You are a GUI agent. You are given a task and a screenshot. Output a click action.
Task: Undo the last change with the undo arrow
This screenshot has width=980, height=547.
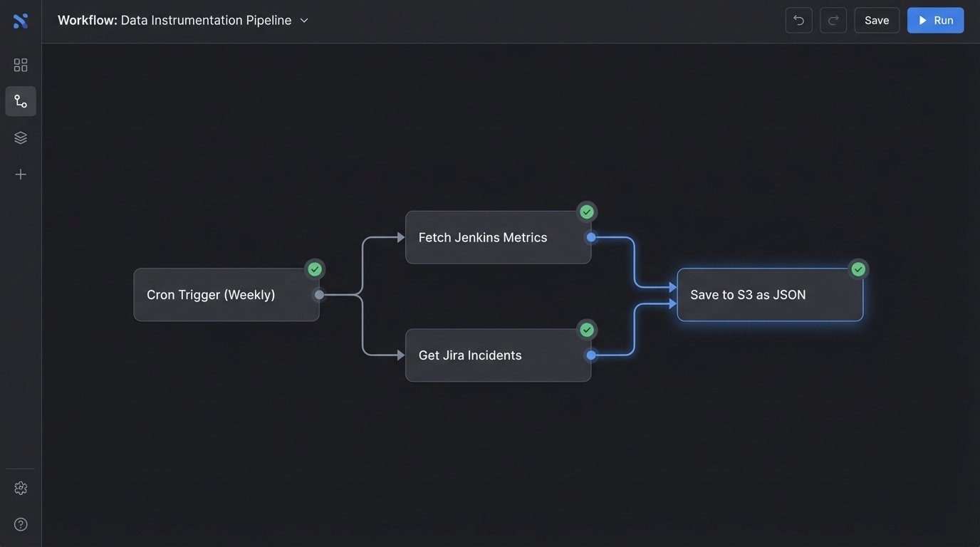click(796, 19)
